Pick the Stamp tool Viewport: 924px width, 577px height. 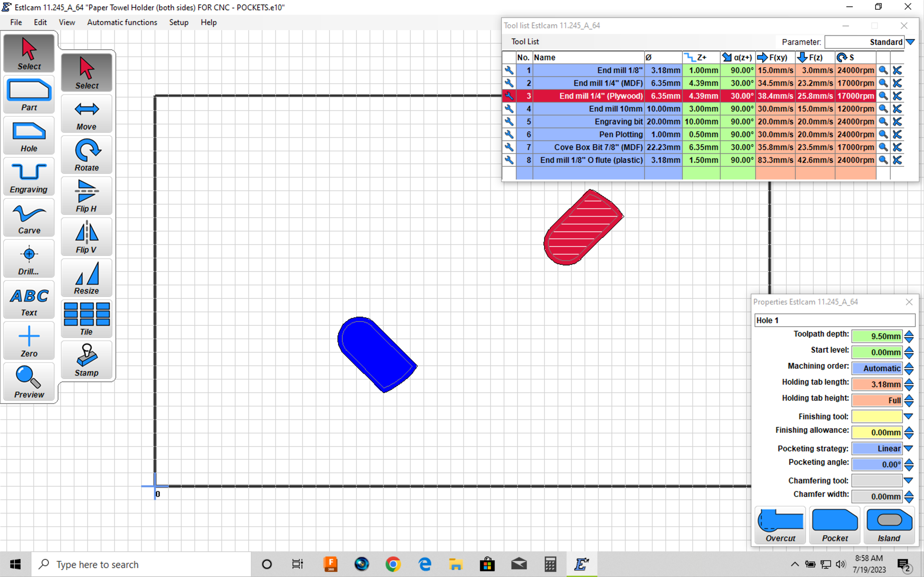tap(87, 360)
